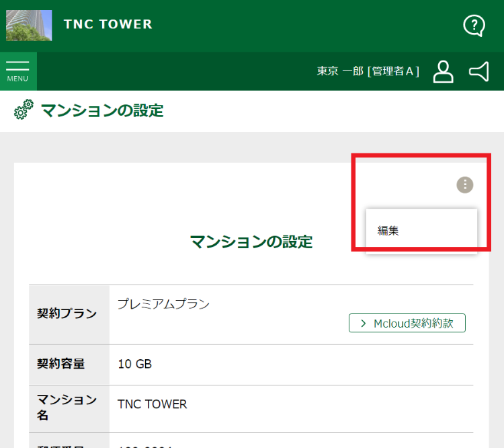Click the 10 GB capacity value
504x448 pixels.
coord(134,364)
